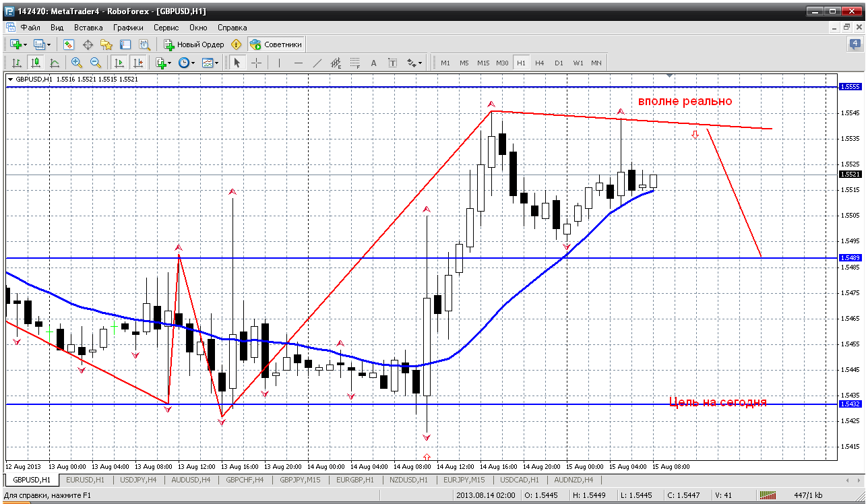Select the D1 timeframe
This screenshot has width=868, height=504.
[559, 63]
